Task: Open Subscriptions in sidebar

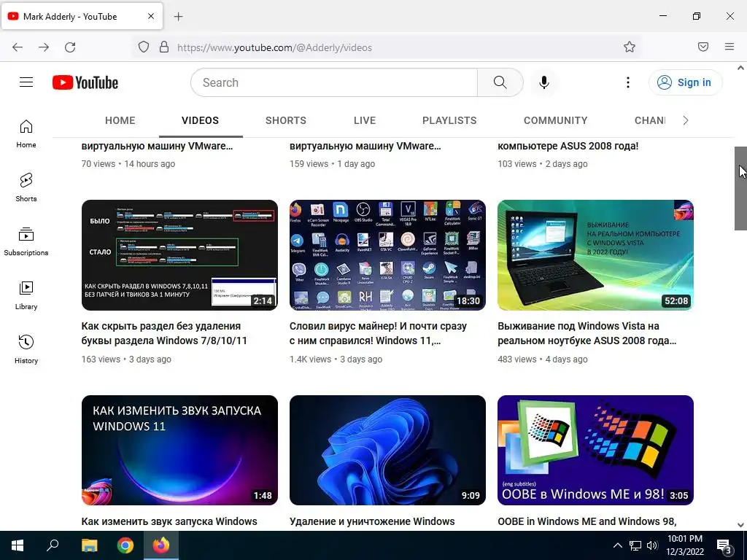Action: [26, 241]
